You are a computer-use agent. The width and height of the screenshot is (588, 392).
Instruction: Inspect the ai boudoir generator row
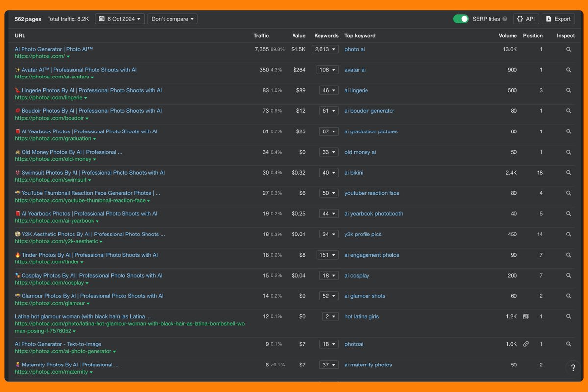568,111
